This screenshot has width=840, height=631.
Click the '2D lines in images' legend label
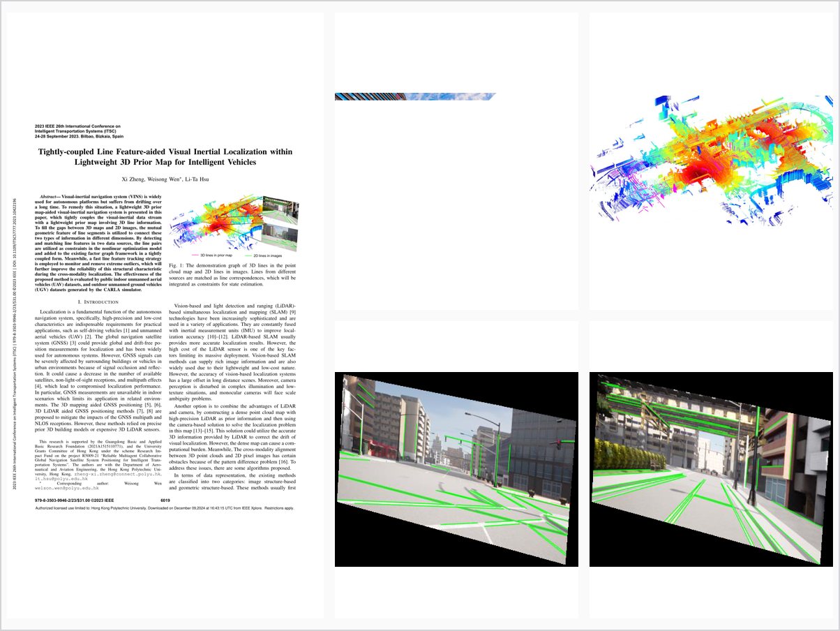pyautogui.click(x=267, y=256)
